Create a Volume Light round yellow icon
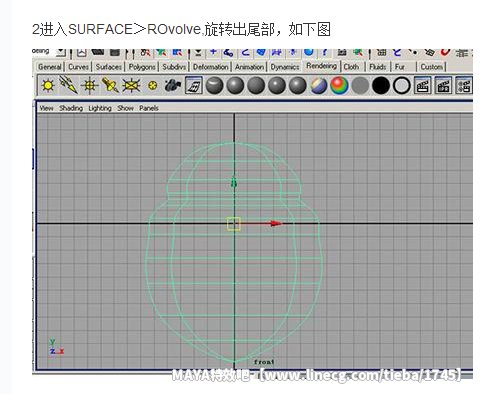The height and width of the screenshot is (394, 503). (x=152, y=86)
